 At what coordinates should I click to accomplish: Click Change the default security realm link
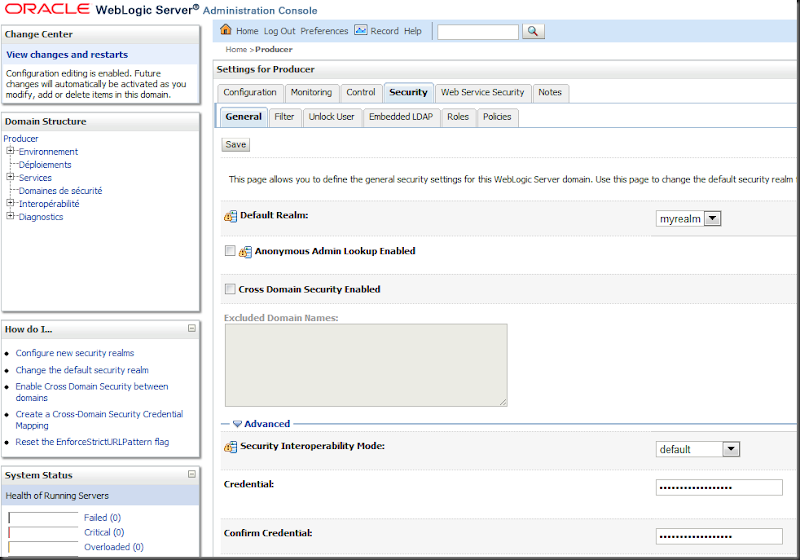coord(82,370)
